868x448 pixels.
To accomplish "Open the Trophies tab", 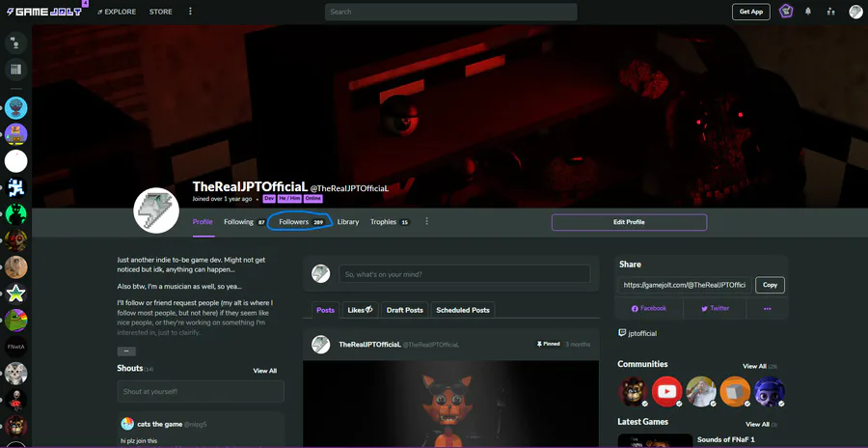I will (390, 222).
